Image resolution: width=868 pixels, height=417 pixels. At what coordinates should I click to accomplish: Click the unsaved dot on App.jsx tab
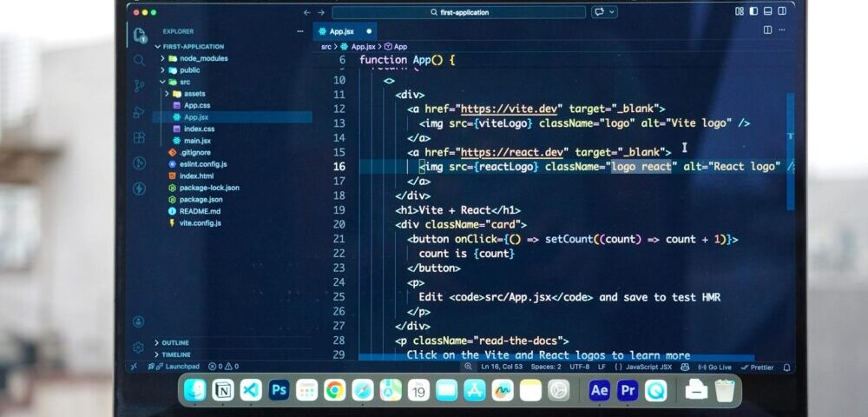(x=369, y=31)
